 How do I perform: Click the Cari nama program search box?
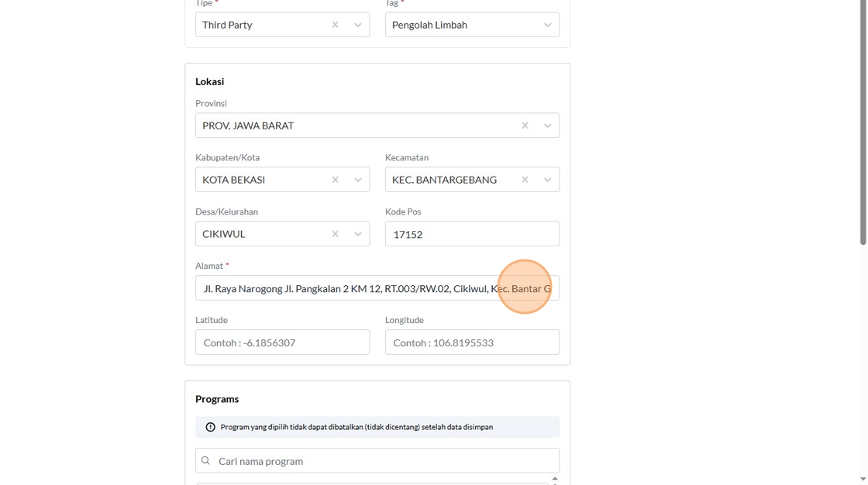(x=384, y=461)
